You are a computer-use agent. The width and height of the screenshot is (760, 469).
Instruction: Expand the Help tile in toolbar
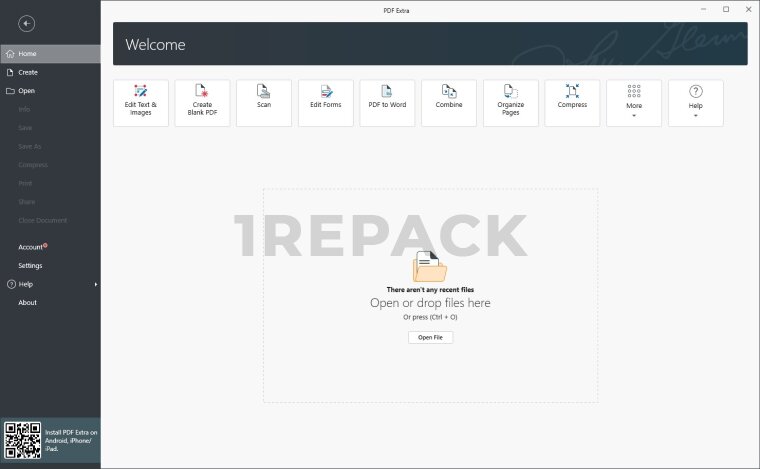pos(696,103)
